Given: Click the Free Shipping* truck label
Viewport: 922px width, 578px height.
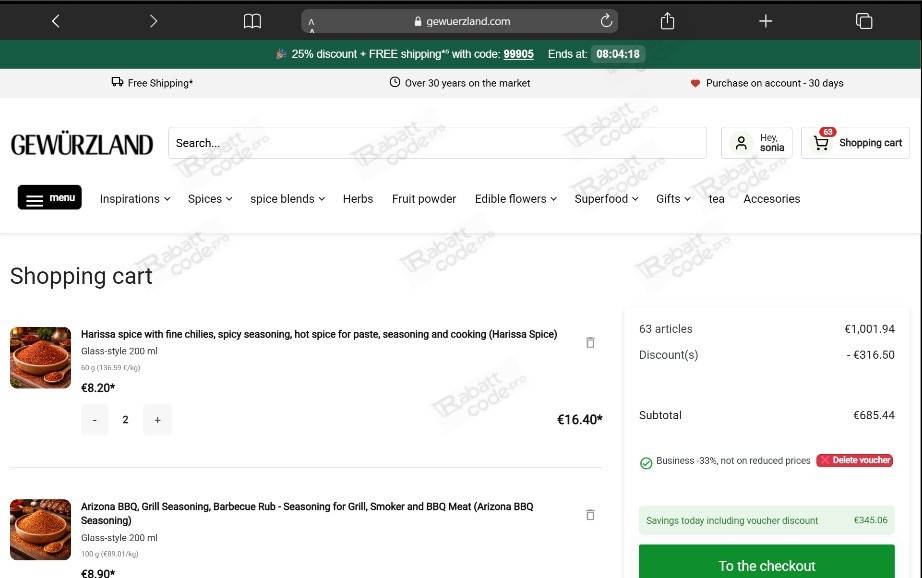Looking at the screenshot, I should (152, 83).
